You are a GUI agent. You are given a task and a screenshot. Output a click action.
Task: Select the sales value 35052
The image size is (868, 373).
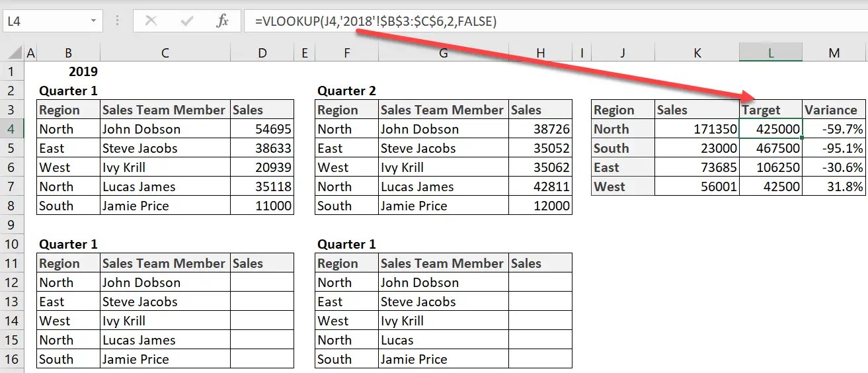pyautogui.click(x=541, y=148)
